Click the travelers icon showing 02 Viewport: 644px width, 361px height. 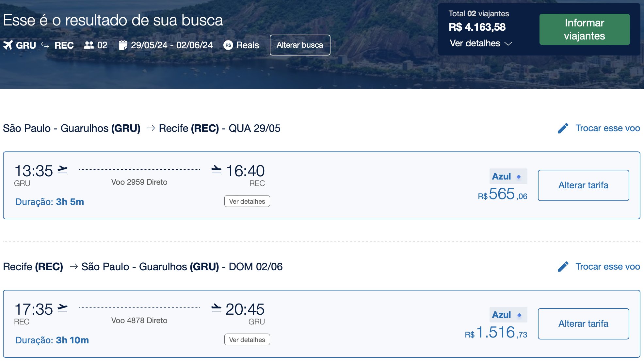click(89, 45)
